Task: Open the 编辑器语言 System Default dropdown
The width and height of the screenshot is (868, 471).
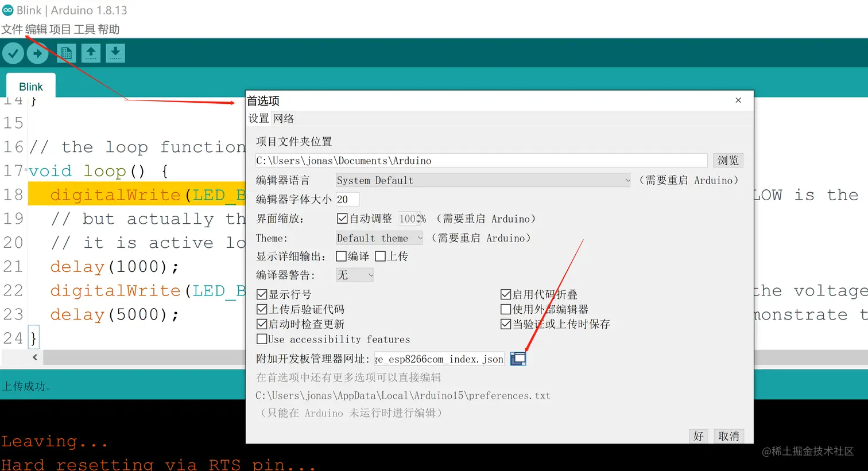Action: click(x=483, y=180)
